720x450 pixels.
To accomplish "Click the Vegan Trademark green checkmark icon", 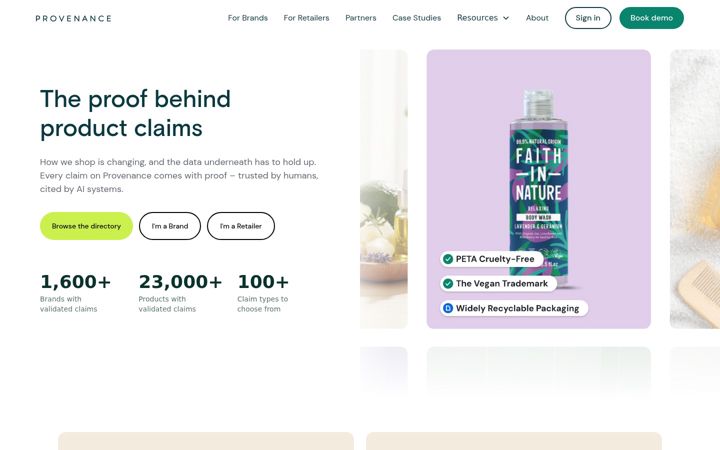I will 448,284.
